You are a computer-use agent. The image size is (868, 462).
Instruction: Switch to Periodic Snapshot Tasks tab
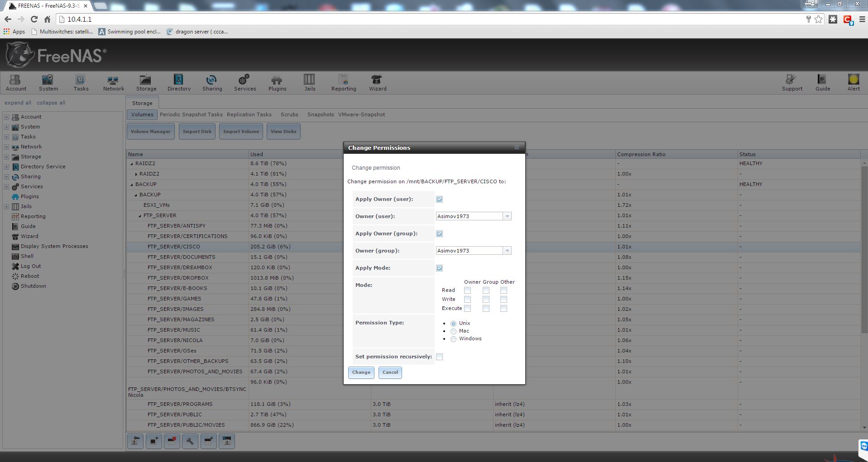point(191,114)
